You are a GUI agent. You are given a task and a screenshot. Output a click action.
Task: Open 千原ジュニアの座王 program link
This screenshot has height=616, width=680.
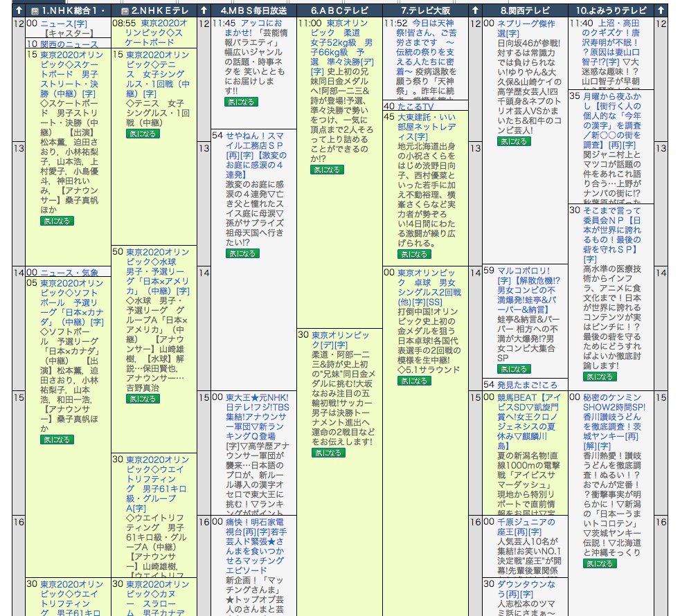click(x=526, y=527)
